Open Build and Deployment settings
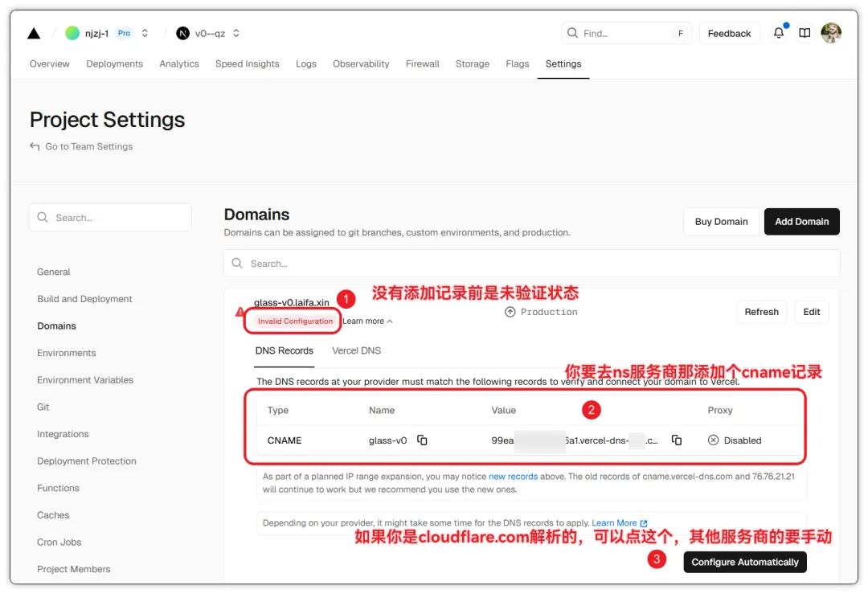 click(84, 299)
